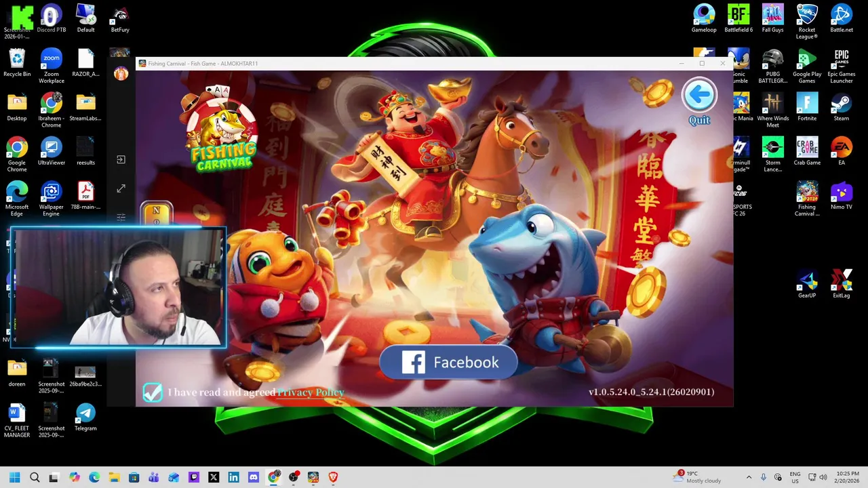Click the Quit back-arrow icon in the game
Screen dimensions: 868x488
click(699, 96)
